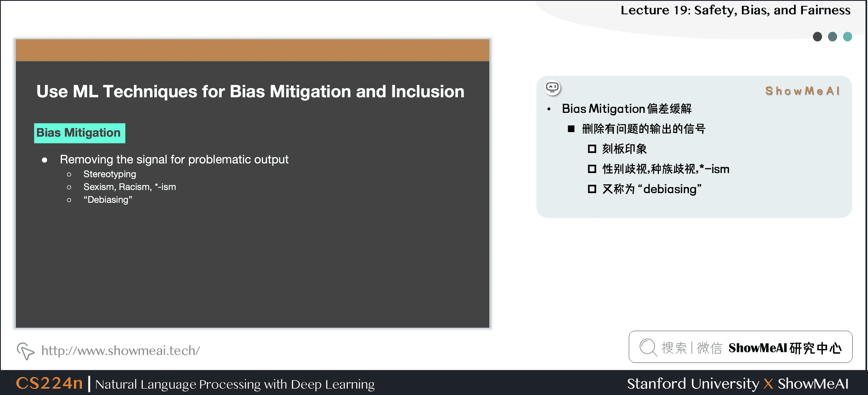The height and width of the screenshot is (395, 868).
Task: Click the ShowMeAI research center search box
Action: [x=740, y=347]
